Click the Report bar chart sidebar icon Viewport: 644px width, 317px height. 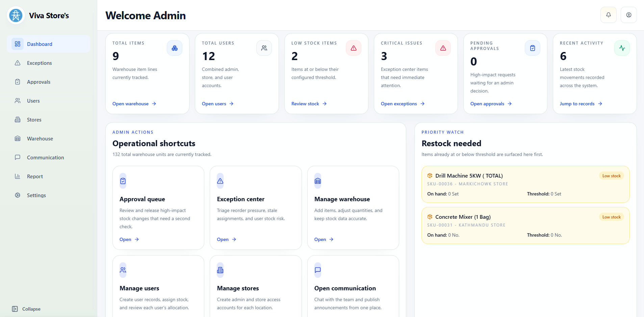(x=18, y=176)
